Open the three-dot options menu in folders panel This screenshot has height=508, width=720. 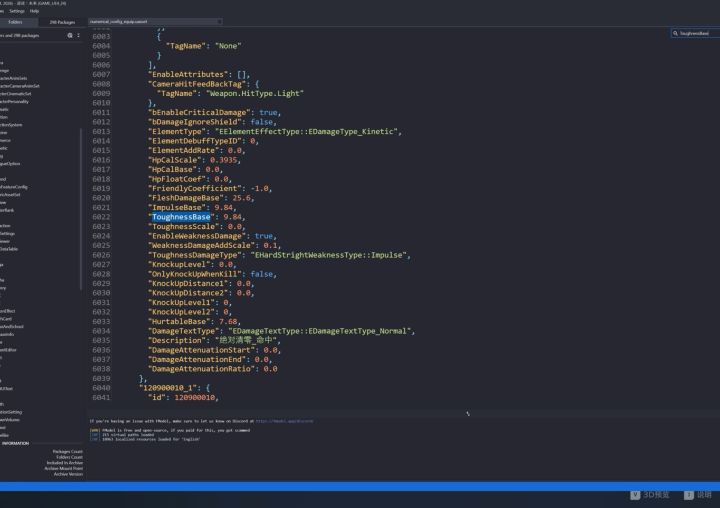(x=78, y=35)
